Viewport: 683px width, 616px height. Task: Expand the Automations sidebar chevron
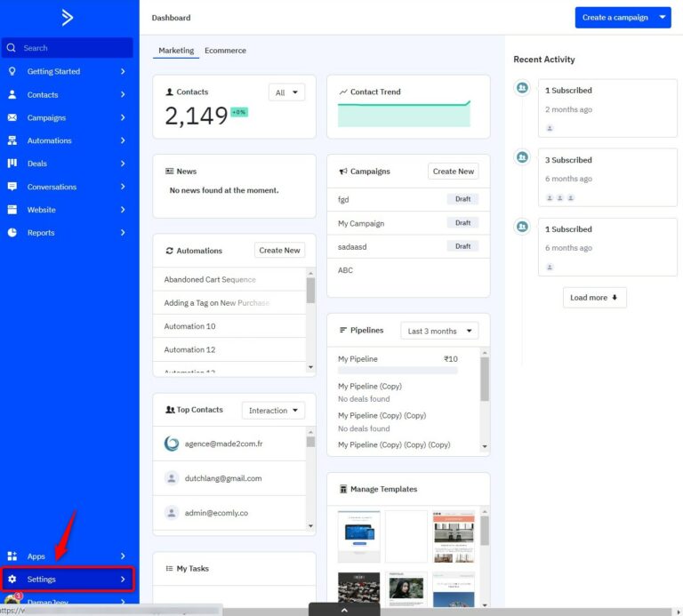[123, 140]
